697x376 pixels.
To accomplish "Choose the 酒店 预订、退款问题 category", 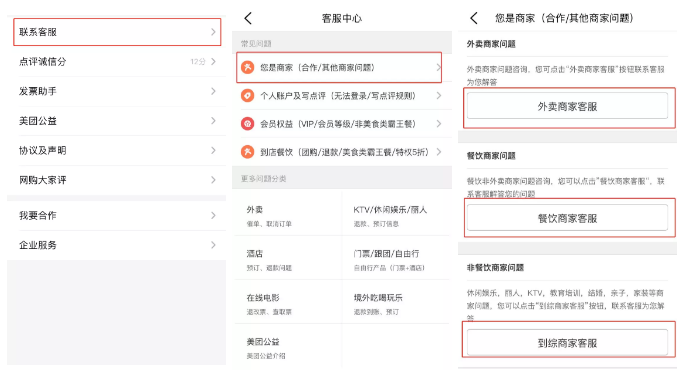I will click(x=288, y=260).
